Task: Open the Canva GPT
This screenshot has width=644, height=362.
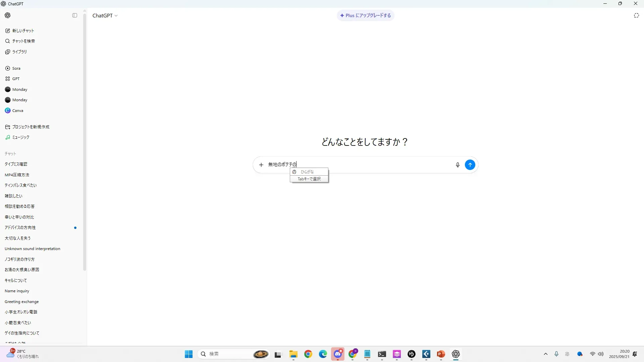Action: tap(17, 111)
